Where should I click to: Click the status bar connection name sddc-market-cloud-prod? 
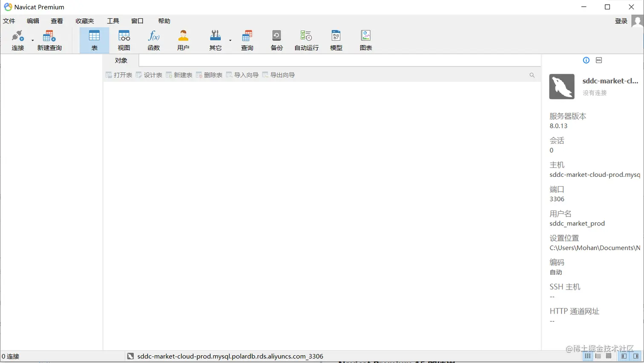[230, 356]
